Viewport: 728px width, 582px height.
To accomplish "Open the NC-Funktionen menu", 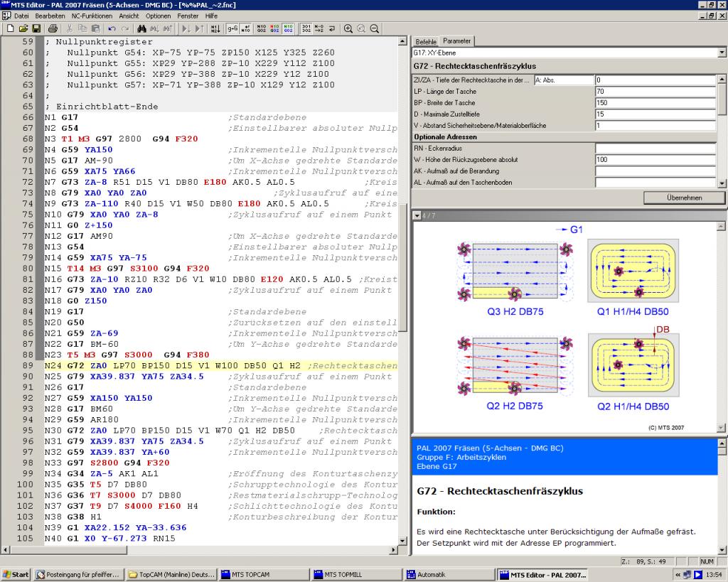I will coord(92,16).
